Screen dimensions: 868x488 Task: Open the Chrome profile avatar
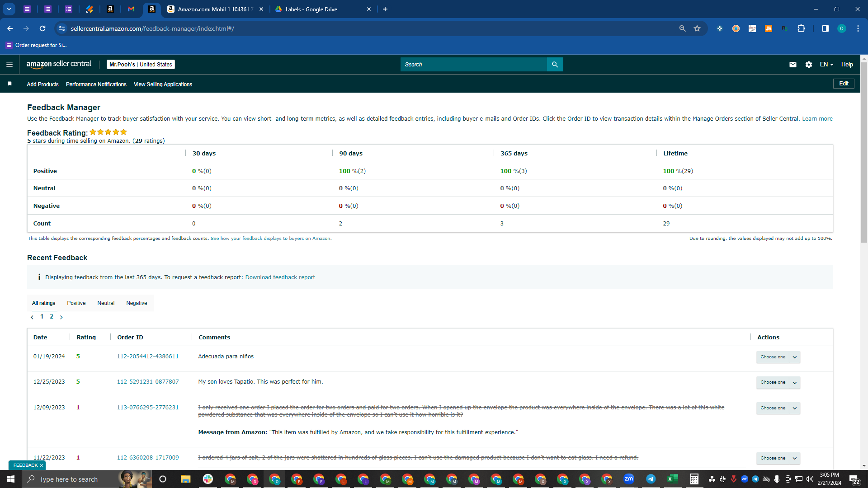841,28
